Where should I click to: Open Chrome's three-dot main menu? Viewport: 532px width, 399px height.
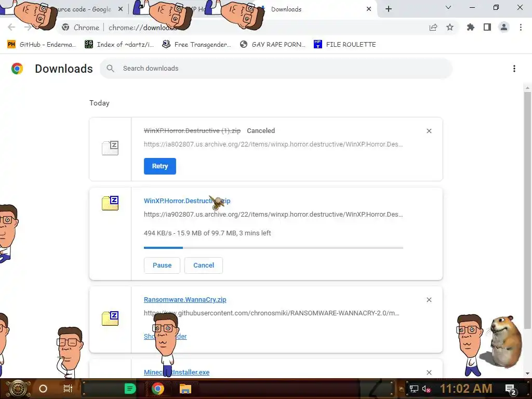click(x=521, y=28)
